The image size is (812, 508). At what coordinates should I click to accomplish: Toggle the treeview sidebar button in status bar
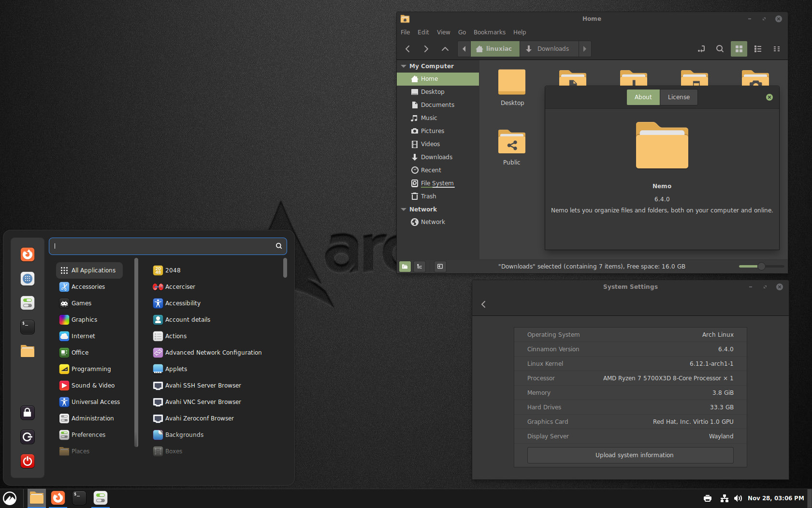pyautogui.click(x=420, y=267)
